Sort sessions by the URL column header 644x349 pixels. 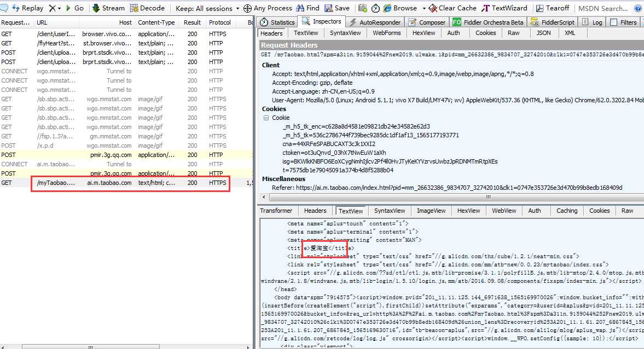[x=57, y=22]
